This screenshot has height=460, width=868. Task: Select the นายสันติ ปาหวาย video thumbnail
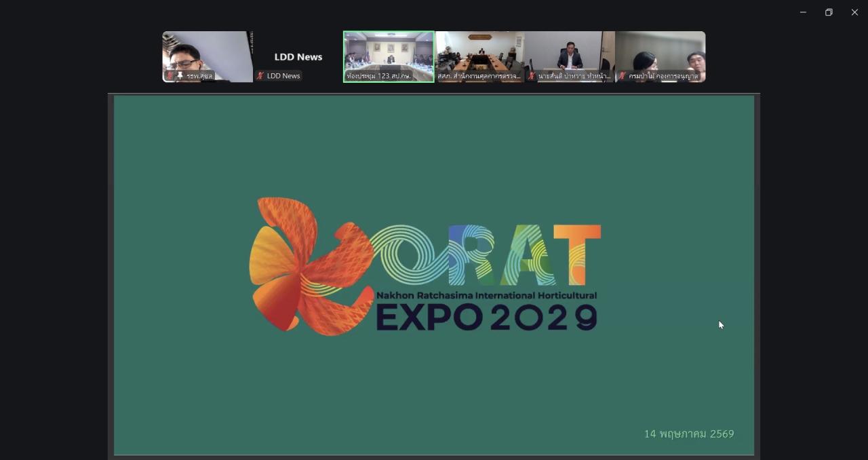pos(570,56)
